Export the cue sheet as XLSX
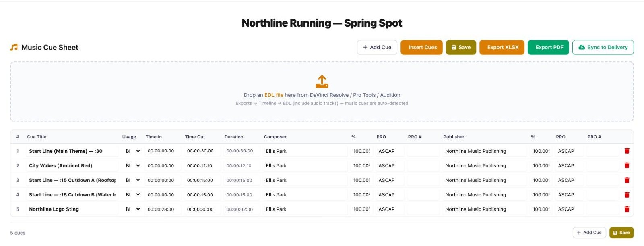 click(502, 47)
